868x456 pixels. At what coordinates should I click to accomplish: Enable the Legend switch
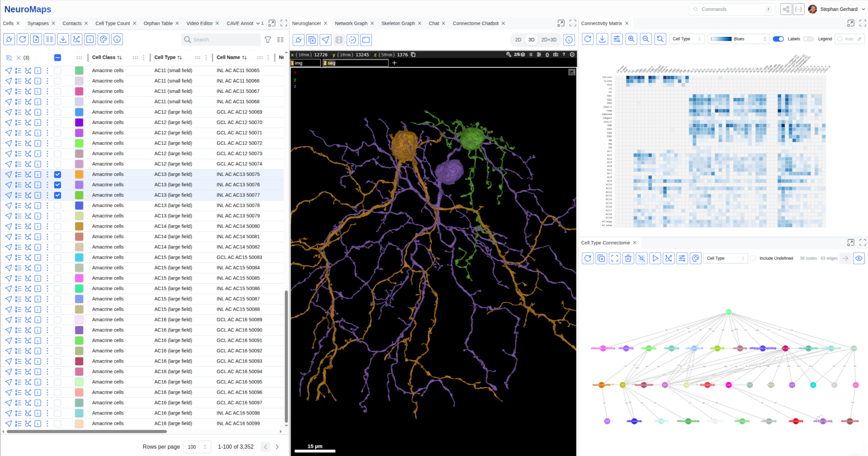(x=808, y=39)
